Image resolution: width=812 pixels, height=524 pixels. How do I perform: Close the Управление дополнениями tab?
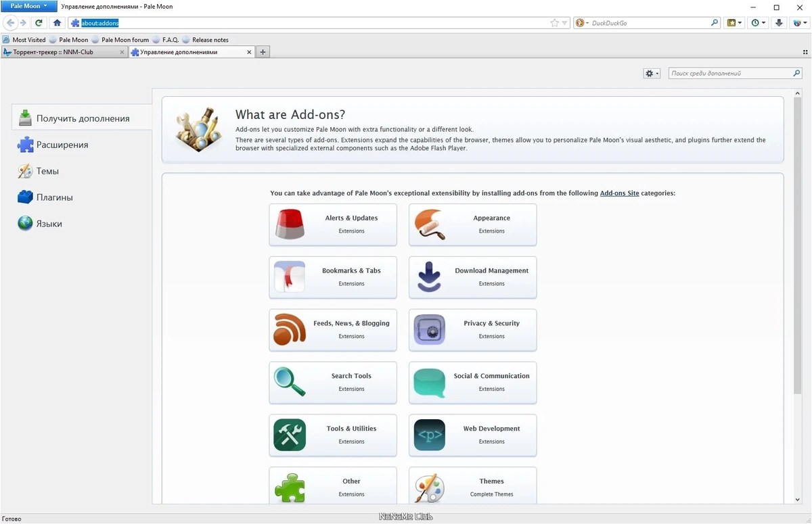pos(249,52)
